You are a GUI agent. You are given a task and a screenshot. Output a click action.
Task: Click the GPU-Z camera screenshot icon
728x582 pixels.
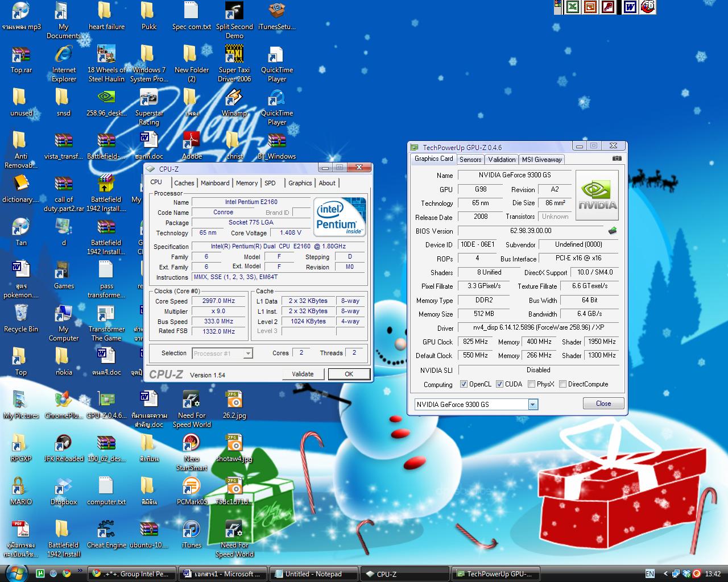point(617,159)
